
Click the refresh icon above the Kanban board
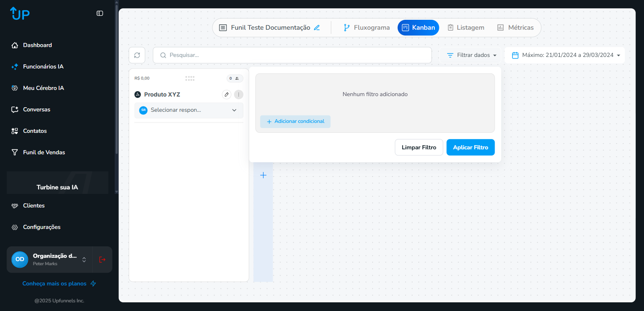tap(137, 55)
